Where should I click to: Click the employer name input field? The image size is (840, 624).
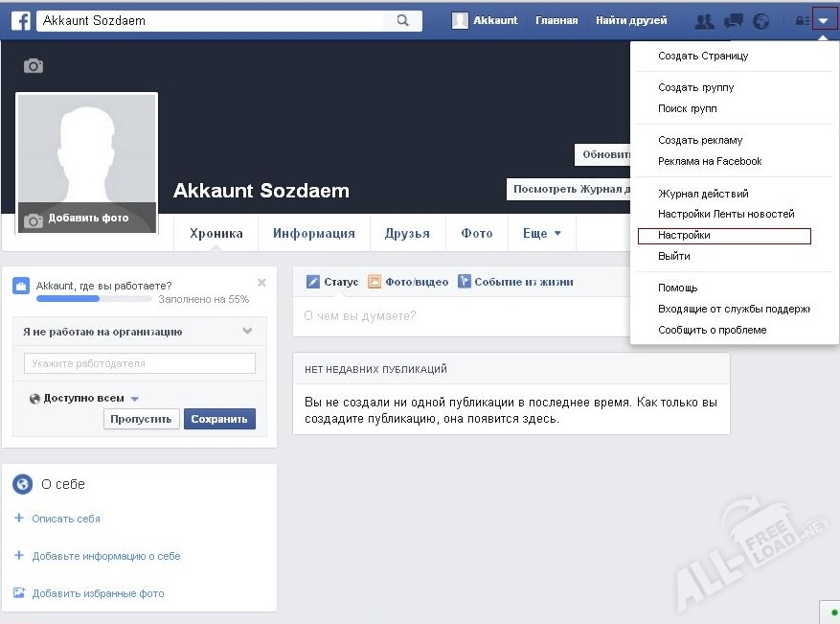click(140, 363)
